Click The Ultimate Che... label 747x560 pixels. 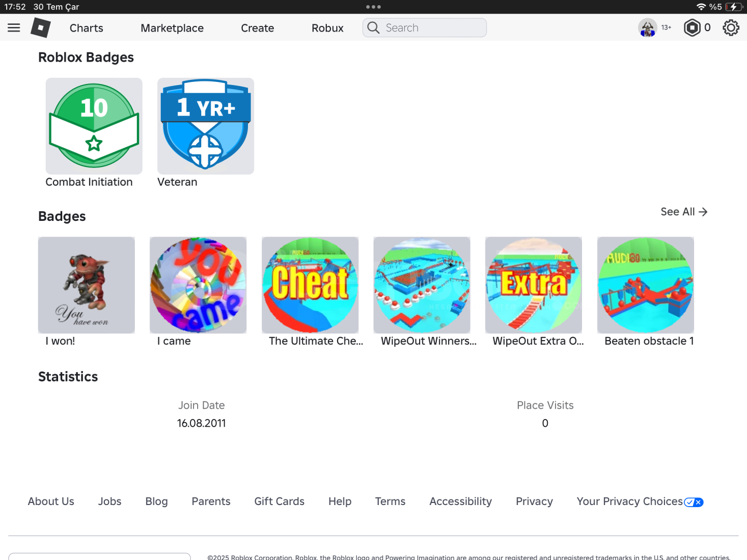point(316,341)
